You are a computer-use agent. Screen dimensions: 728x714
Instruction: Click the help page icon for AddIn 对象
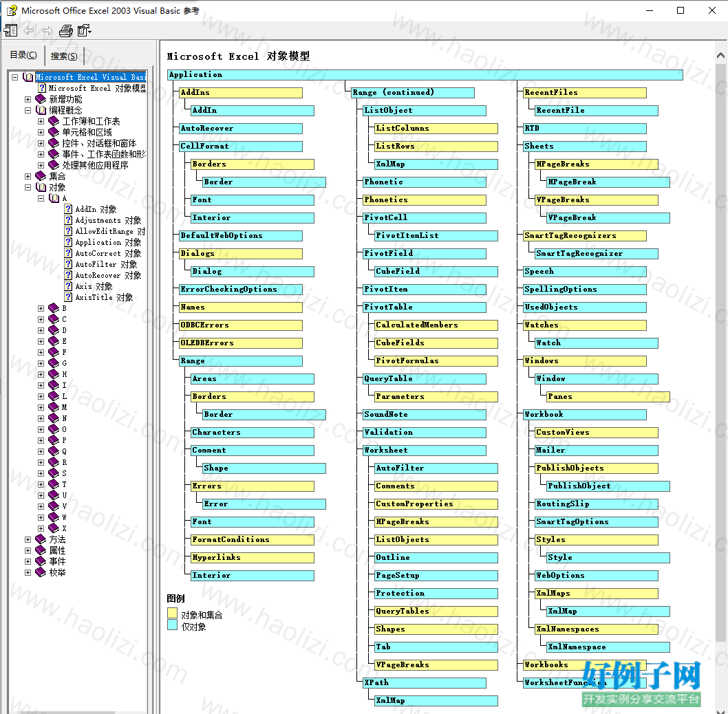pos(68,209)
